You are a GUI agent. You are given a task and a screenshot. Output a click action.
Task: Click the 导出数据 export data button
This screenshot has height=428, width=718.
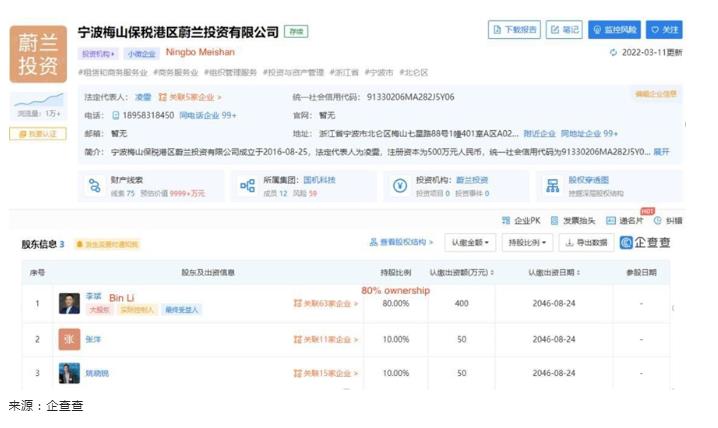click(586, 242)
